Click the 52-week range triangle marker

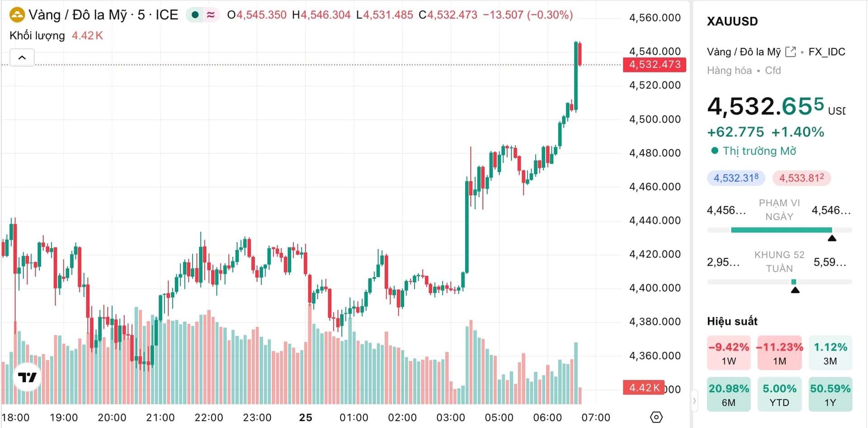pyautogui.click(x=795, y=290)
